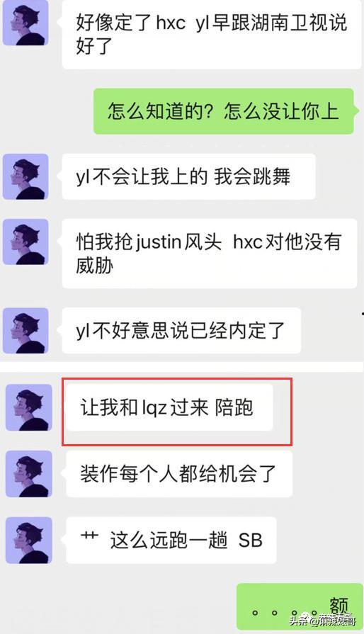
Task: Select red-boxed '让我和 lqz 过来 陪跑' bubble
Action: (169, 407)
